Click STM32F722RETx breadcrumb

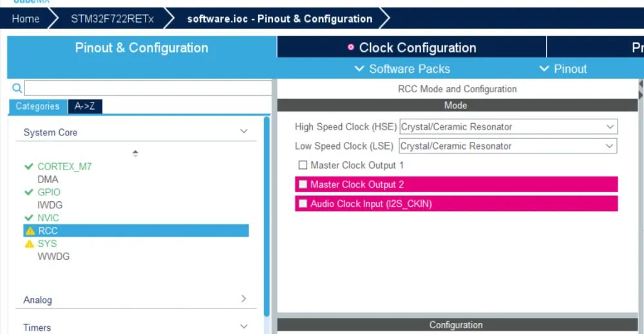coord(113,19)
